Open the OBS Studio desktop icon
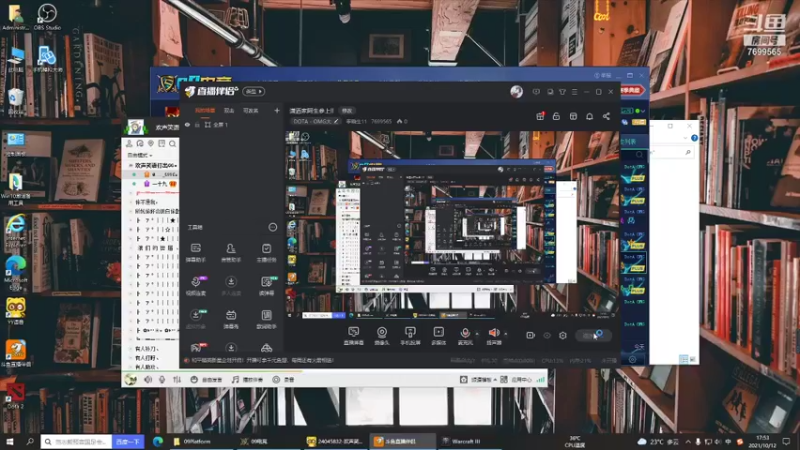Image resolution: width=800 pixels, height=450 pixels. pyautogui.click(x=47, y=16)
